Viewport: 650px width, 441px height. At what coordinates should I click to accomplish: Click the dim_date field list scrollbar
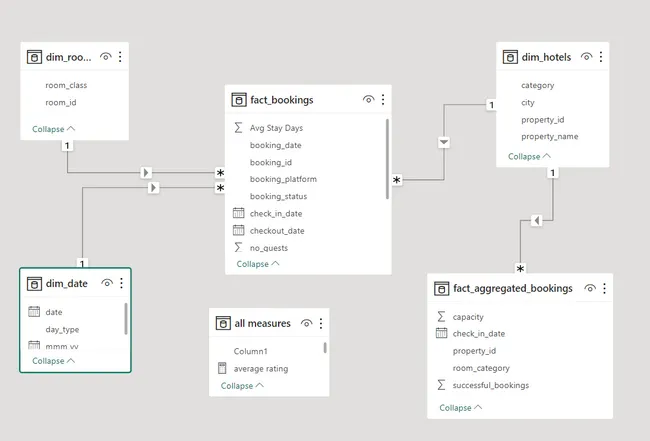coord(126,319)
